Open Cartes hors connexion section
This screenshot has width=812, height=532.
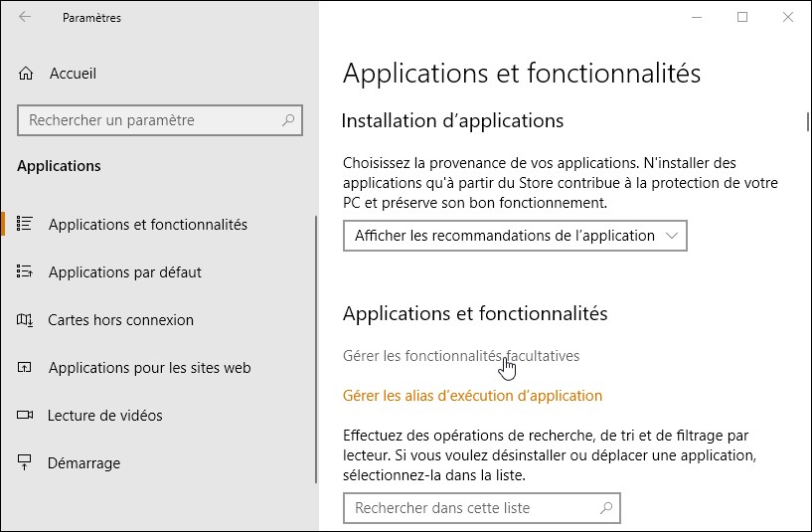point(120,320)
